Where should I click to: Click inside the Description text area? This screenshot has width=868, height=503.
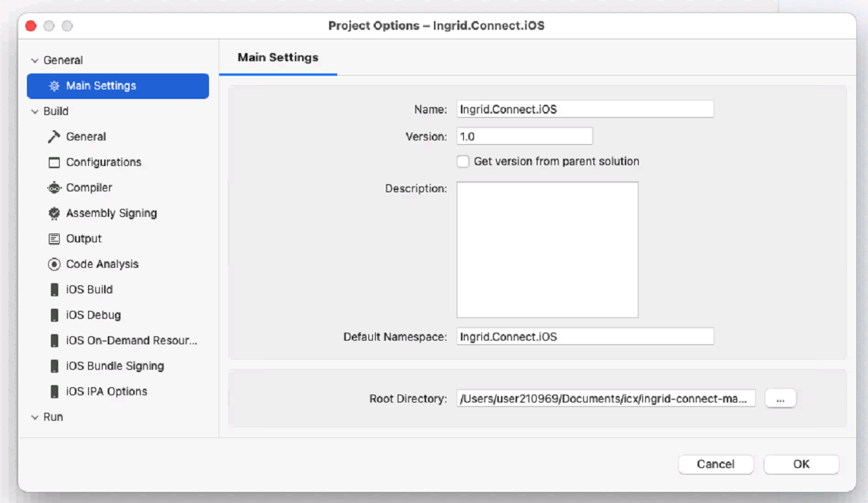coord(547,250)
